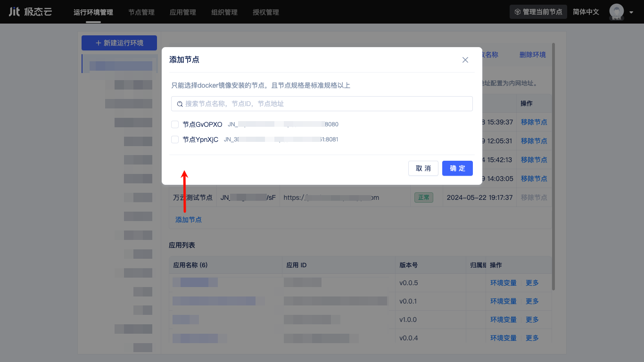Click 删除环境 link

[x=533, y=55]
